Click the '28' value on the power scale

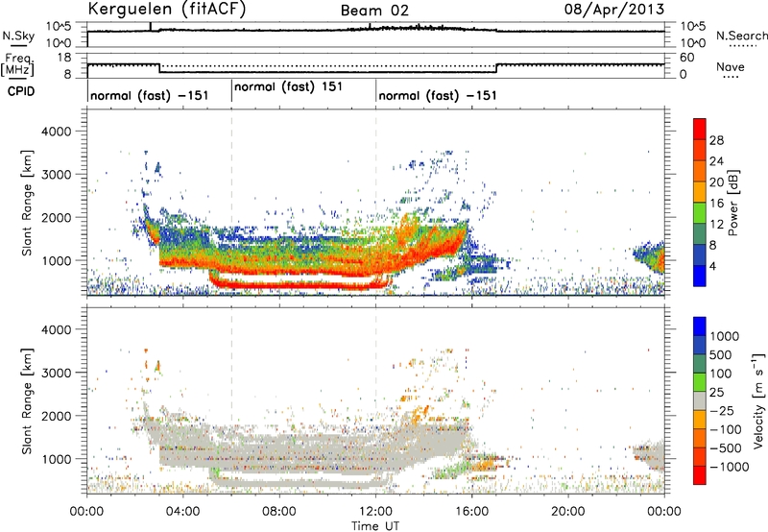(x=716, y=140)
